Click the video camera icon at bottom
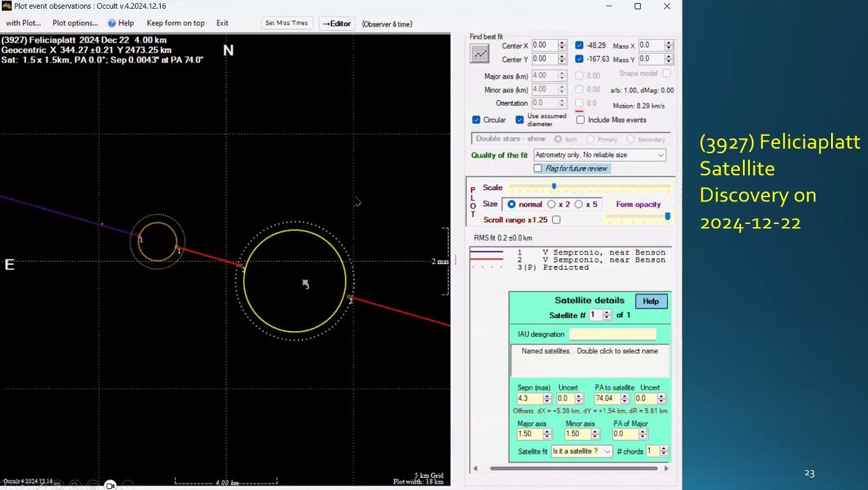 [110, 485]
